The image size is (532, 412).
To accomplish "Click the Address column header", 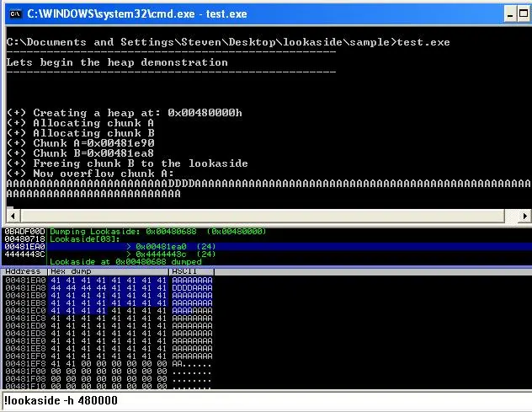I will click(x=24, y=271).
